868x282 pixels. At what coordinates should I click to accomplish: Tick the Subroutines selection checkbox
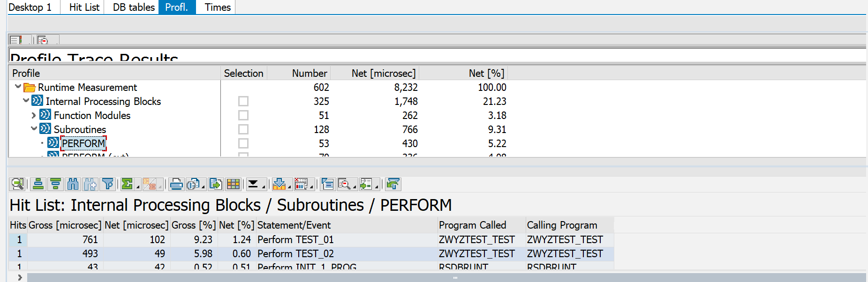pyautogui.click(x=243, y=129)
